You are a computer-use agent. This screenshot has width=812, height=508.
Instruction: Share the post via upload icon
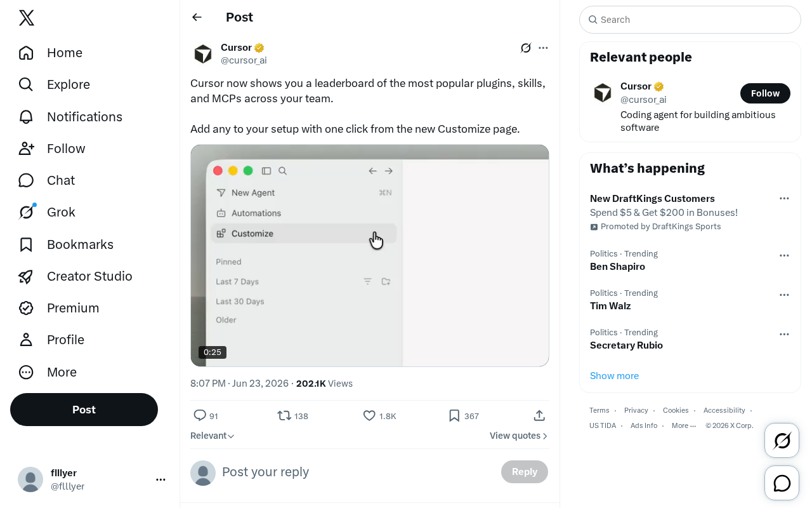click(x=539, y=415)
